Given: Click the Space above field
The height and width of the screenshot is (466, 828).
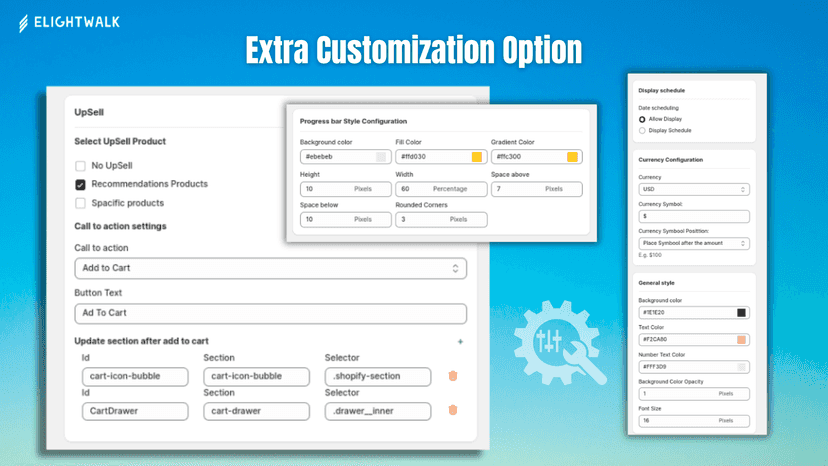Looking at the screenshot, I should [537, 189].
